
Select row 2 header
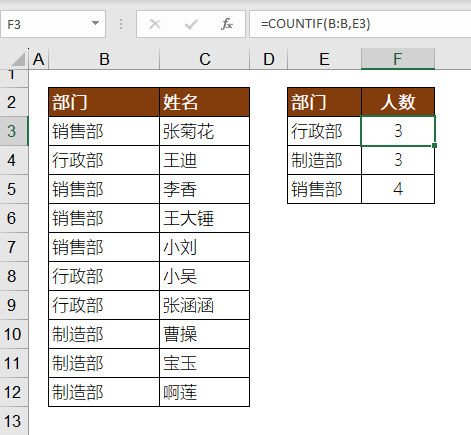point(14,102)
